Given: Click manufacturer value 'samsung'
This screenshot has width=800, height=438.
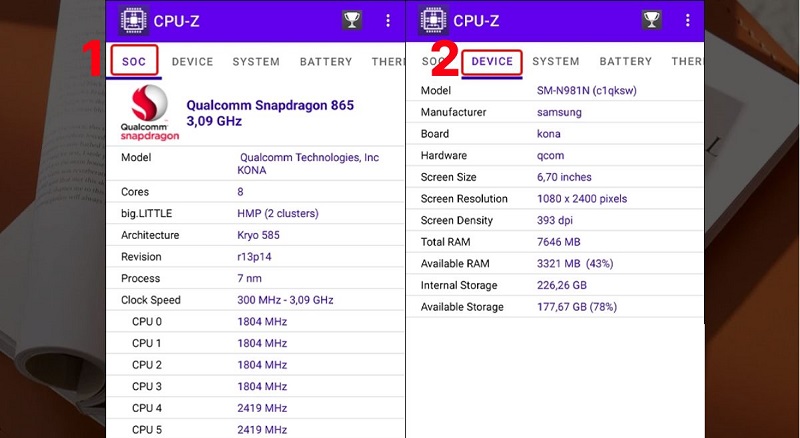Looking at the screenshot, I should [x=559, y=113].
